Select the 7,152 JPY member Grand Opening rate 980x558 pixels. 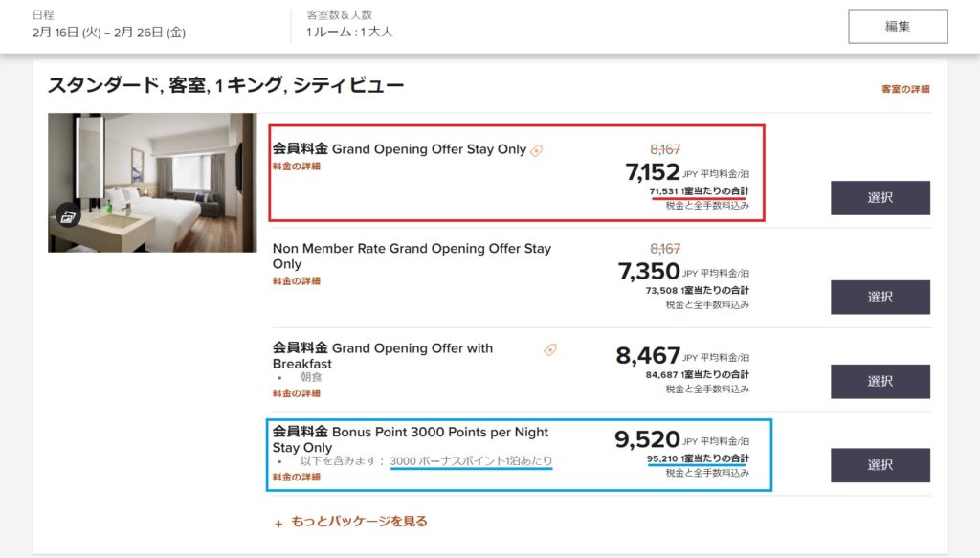(x=880, y=198)
